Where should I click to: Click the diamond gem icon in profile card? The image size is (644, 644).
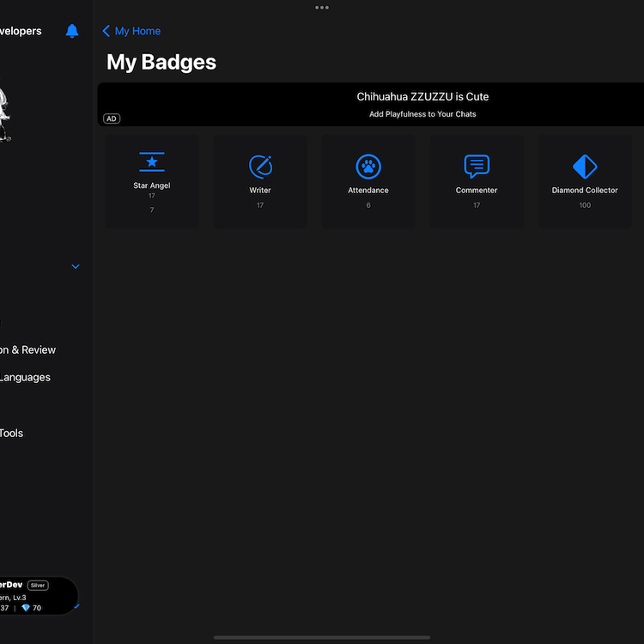pos(26,608)
